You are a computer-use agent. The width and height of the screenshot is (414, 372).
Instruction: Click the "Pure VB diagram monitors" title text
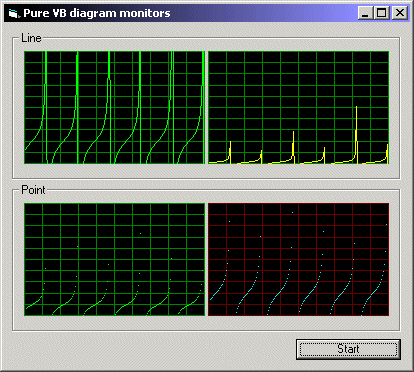97,13
